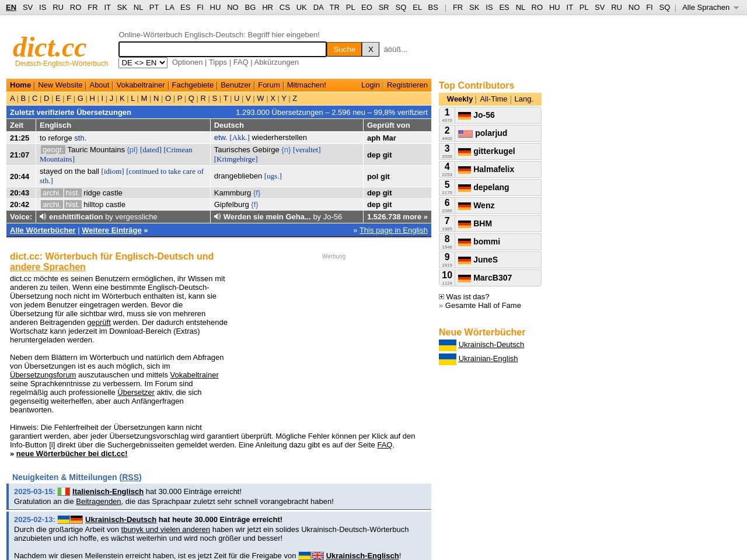
Task: Open the Abkürzungen link
Action: [277, 62]
